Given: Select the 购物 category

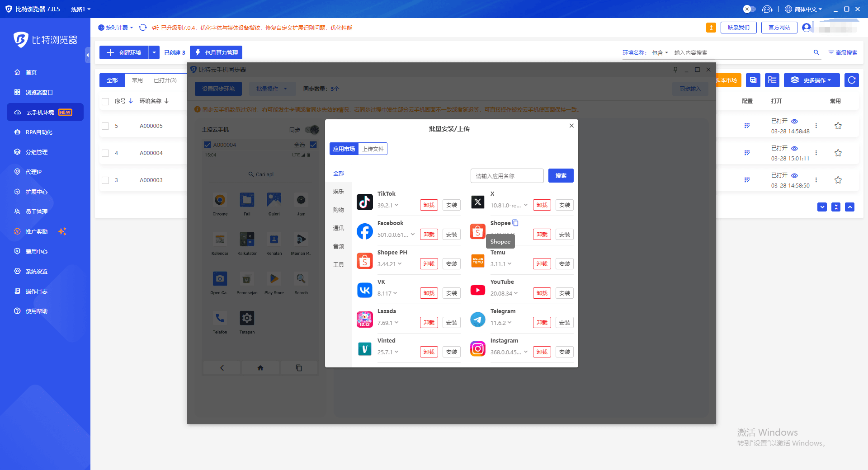Looking at the screenshot, I should click(339, 210).
